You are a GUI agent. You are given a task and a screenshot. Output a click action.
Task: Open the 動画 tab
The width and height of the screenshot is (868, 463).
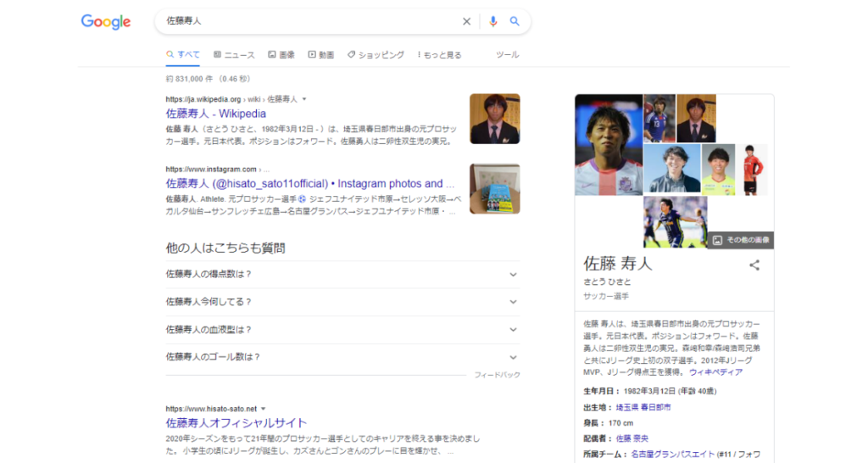321,55
